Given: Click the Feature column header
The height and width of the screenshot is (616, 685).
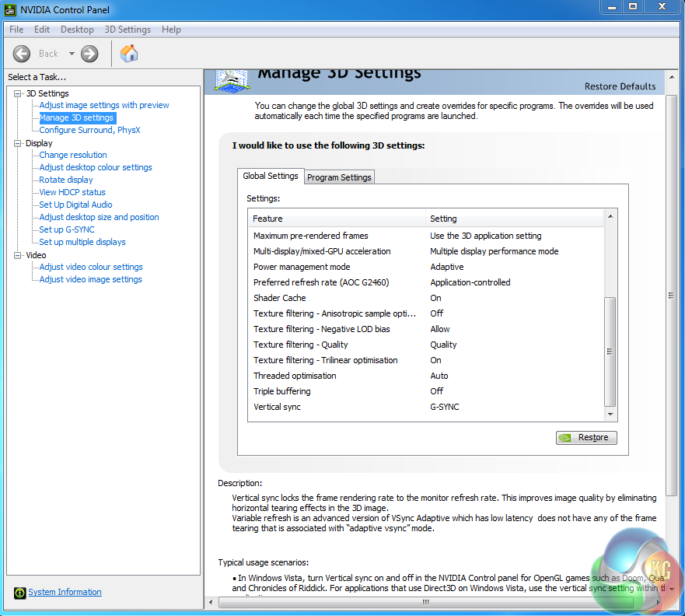Looking at the screenshot, I should [x=337, y=219].
